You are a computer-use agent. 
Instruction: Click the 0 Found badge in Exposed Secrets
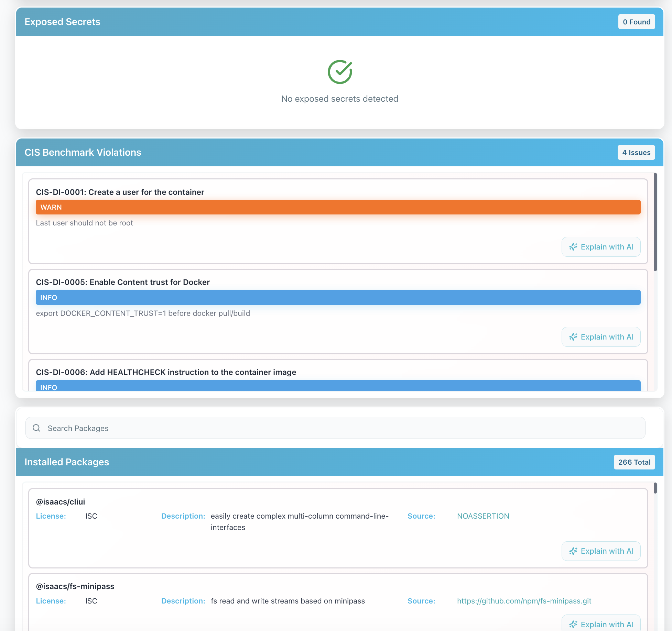[636, 22]
